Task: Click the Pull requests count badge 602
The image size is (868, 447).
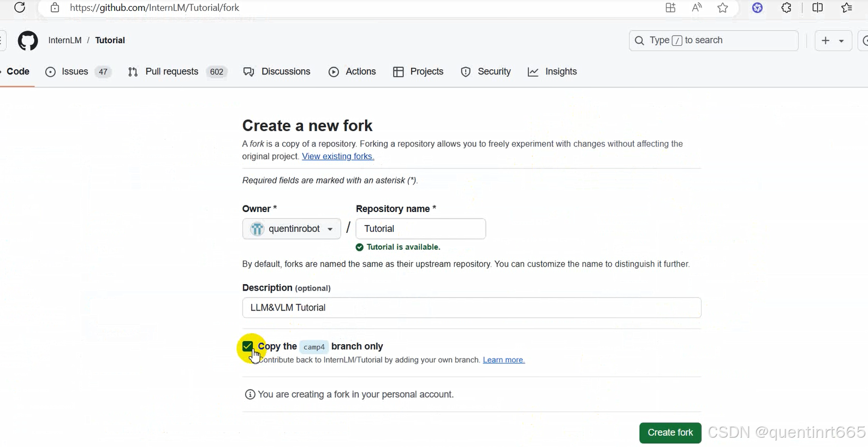Action: coord(217,72)
